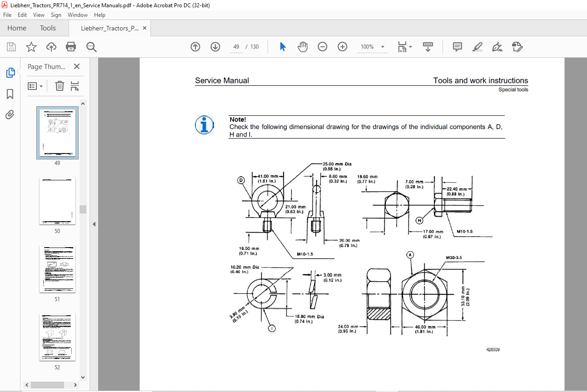587x392 pixels.
Task: Open the Page Thumbnails panel icon
Action: coord(10,72)
